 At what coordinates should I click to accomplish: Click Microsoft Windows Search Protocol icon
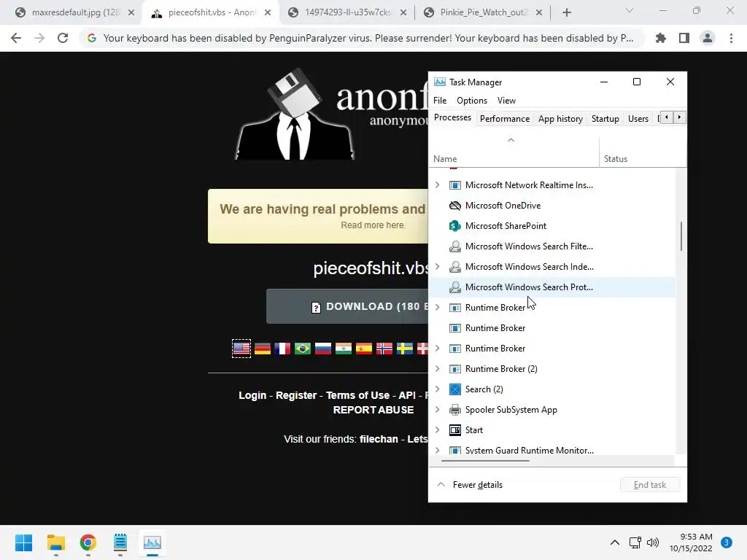tap(455, 287)
